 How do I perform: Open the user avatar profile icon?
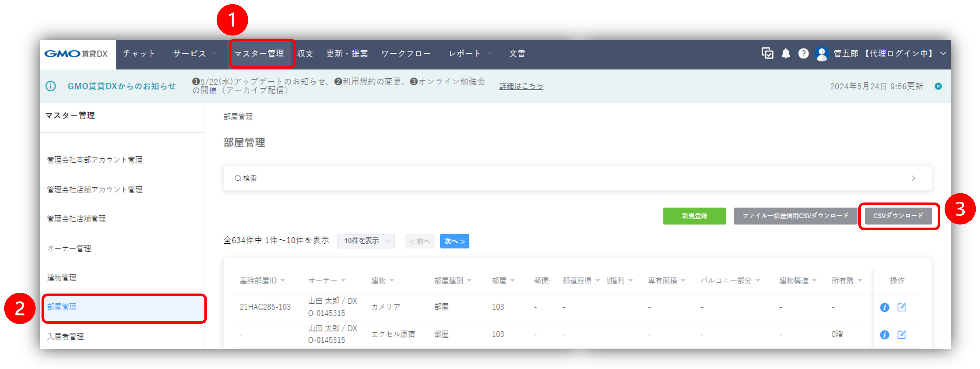click(x=823, y=54)
